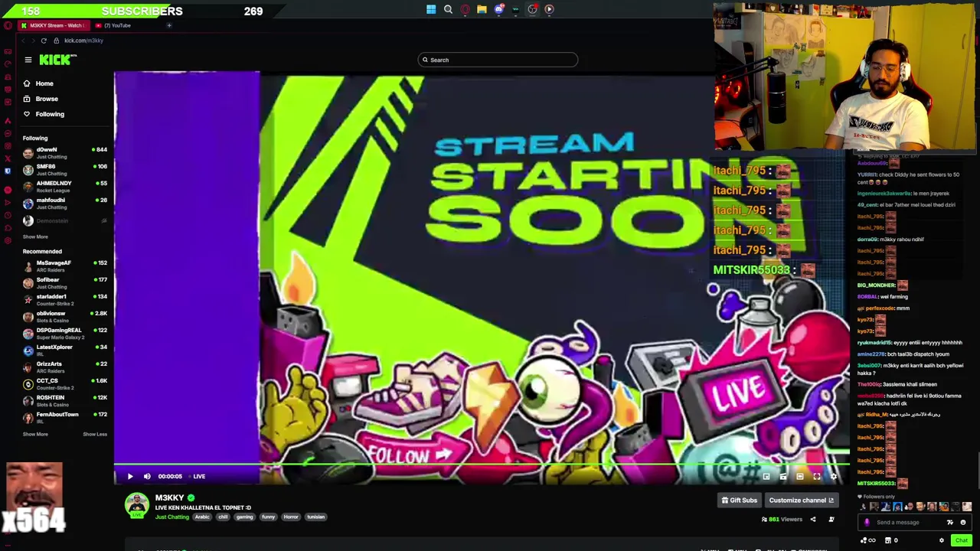Image resolution: width=980 pixels, height=551 pixels.
Task: Open Windows Start menu in taskbar
Action: pyautogui.click(x=431, y=9)
